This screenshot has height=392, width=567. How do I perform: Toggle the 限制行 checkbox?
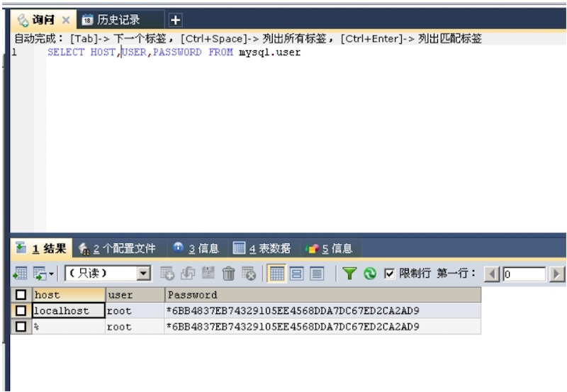tap(389, 274)
